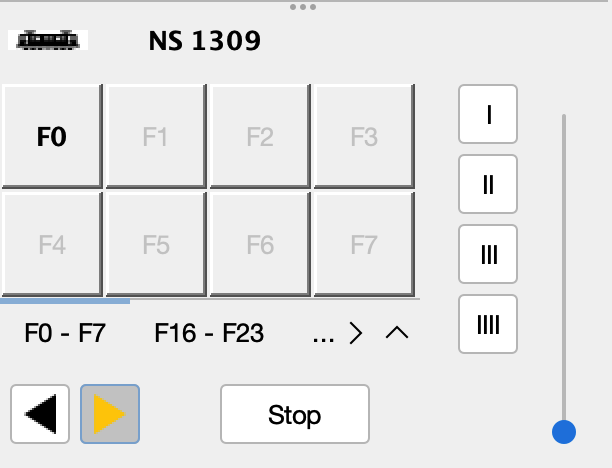
Task: Toggle the F5 function button
Action: coord(156,244)
